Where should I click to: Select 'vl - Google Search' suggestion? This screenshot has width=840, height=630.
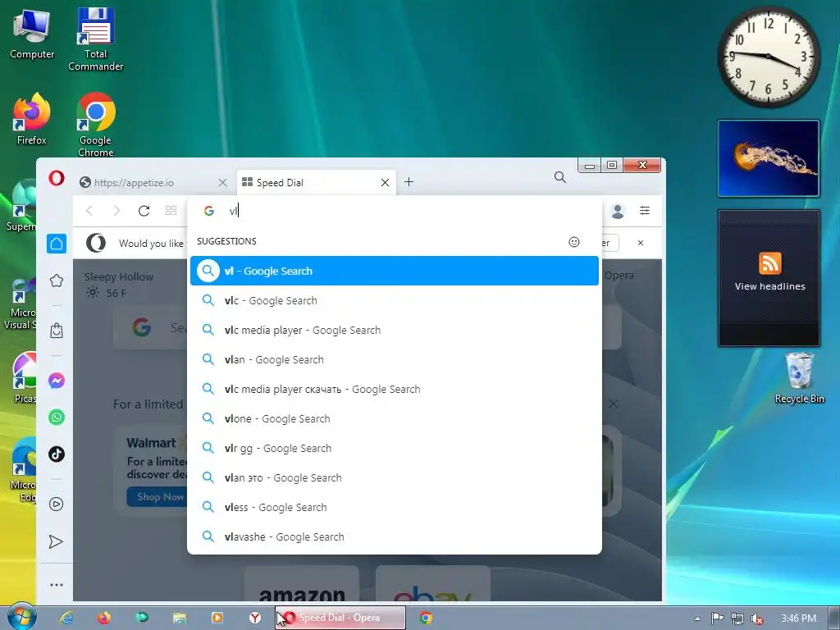tap(395, 271)
